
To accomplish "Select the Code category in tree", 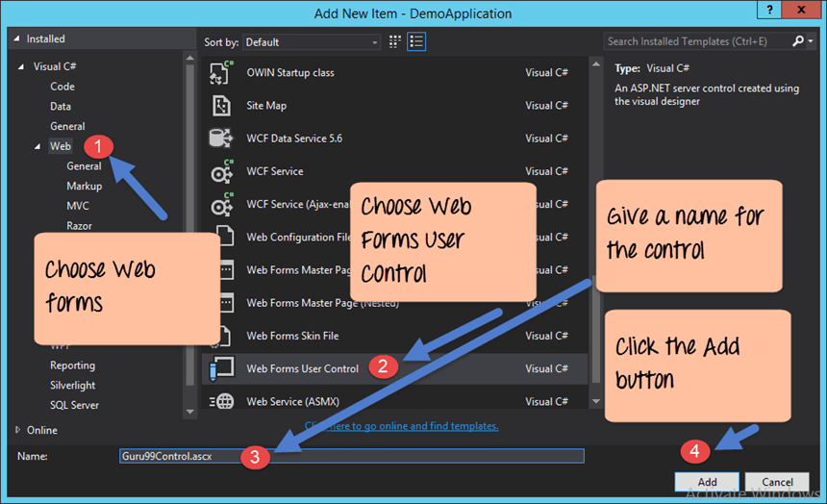I will [63, 87].
